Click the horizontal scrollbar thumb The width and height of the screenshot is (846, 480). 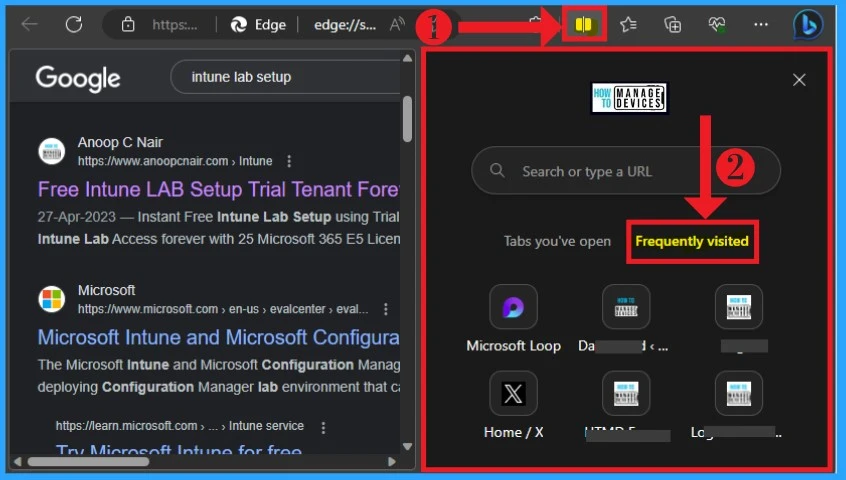point(88,461)
